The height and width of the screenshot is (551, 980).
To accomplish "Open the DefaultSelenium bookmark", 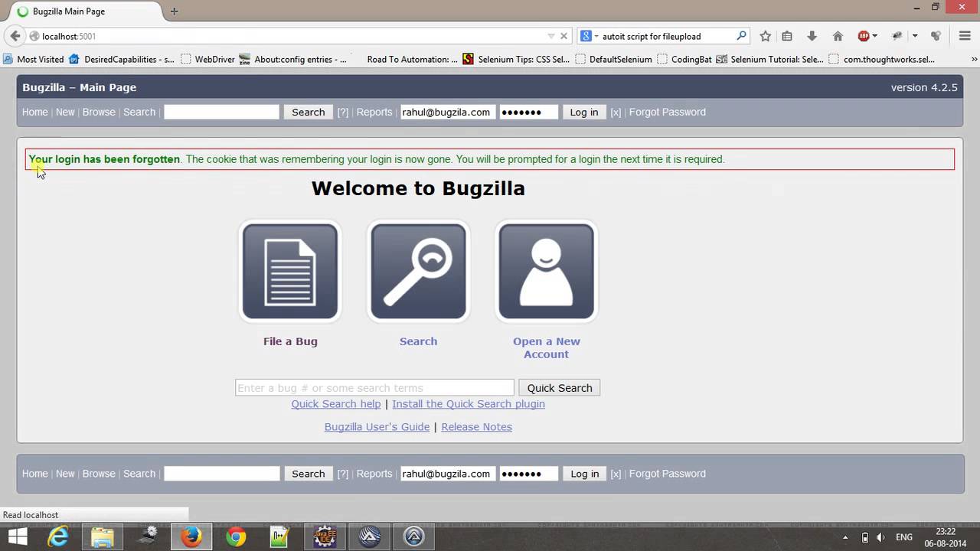I will click(613, 59).
